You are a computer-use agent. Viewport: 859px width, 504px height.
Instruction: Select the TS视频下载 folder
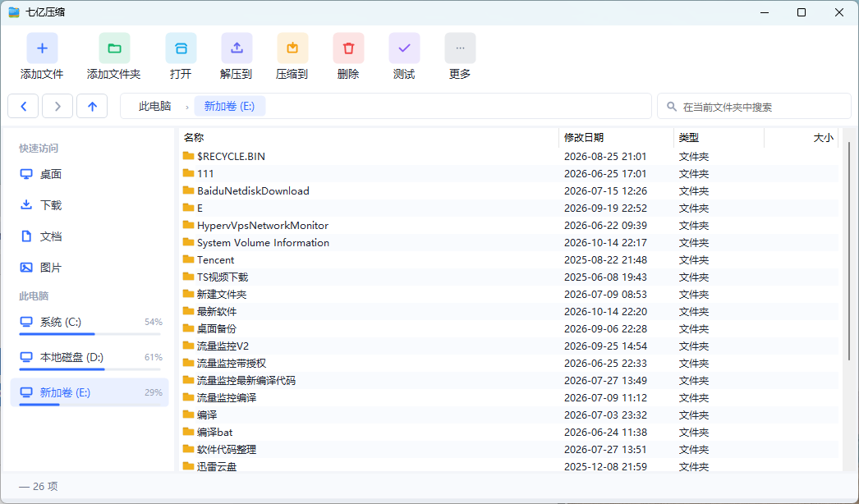click(x=509, y=277)
